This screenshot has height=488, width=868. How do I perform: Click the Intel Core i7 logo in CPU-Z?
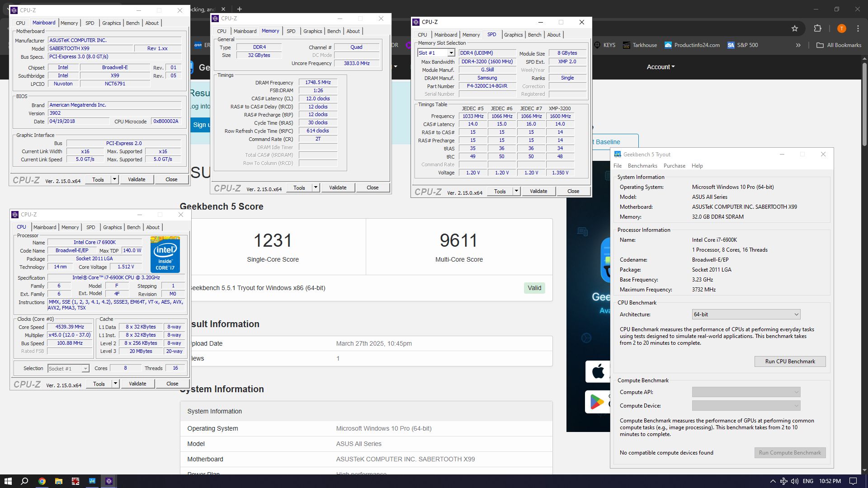(165, 254)
